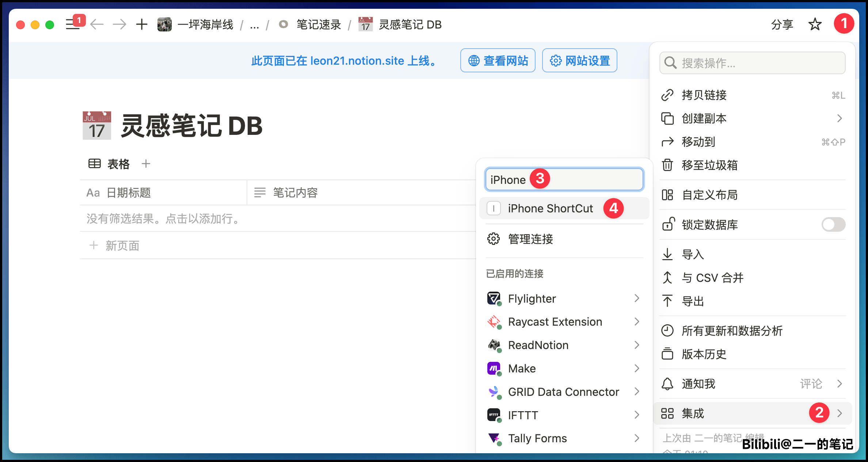Open the sidebar menu icon
The image size is (868, 462).
click(72, 24)
